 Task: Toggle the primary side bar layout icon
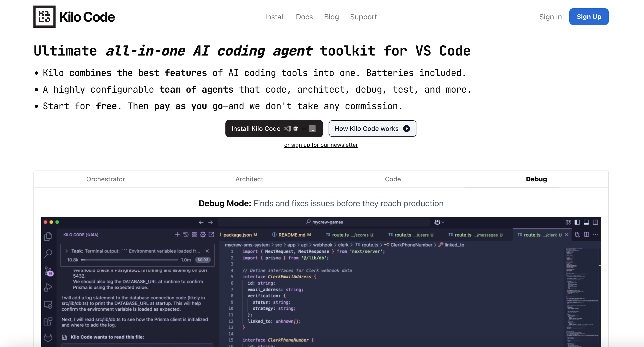click(577, 222)
